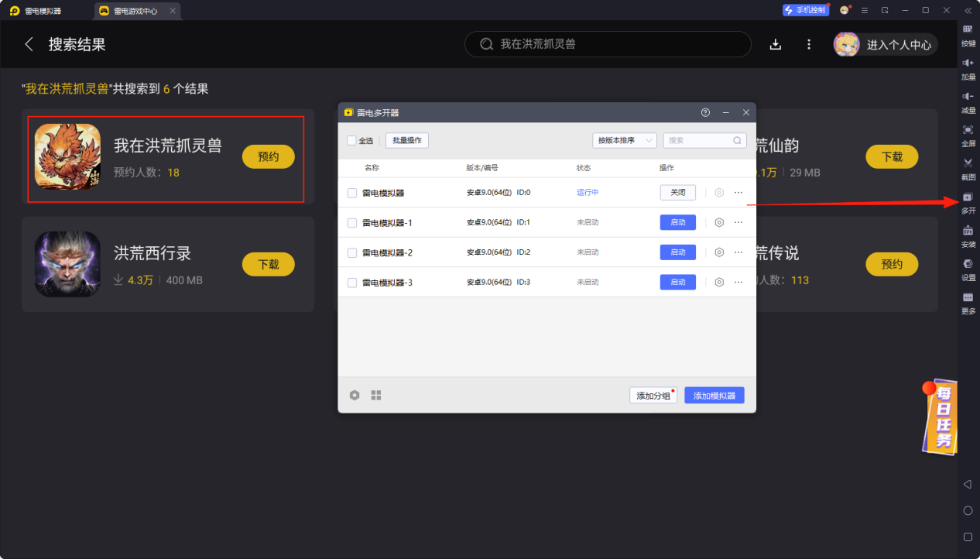Open the downloads icon in game center header
The width and height of the screenshot is (980, 559).
(x=776, y=44)
